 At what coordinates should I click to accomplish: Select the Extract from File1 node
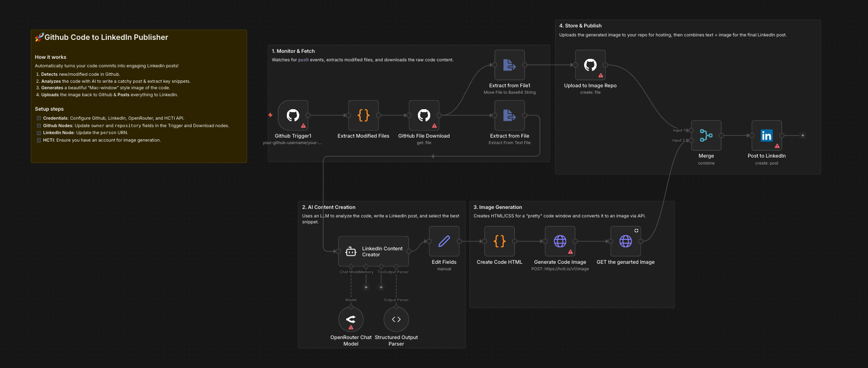coord(509,65)
